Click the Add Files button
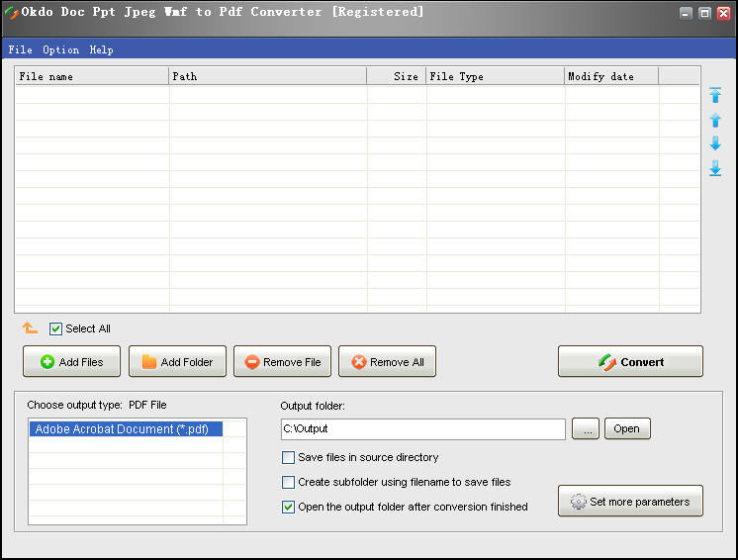Screen dimensions: 738x560 click(x=71, y=361)
